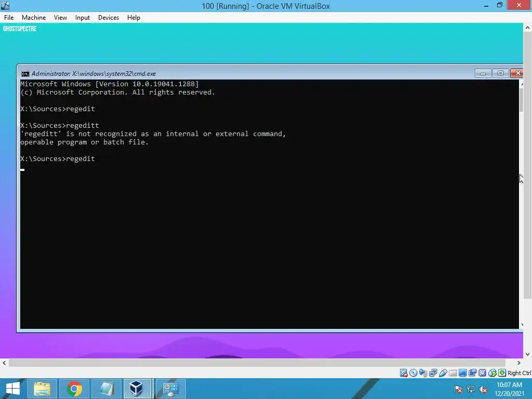
Task: Click the VirtualBox title bar app icon
Action: pos(5,5)
